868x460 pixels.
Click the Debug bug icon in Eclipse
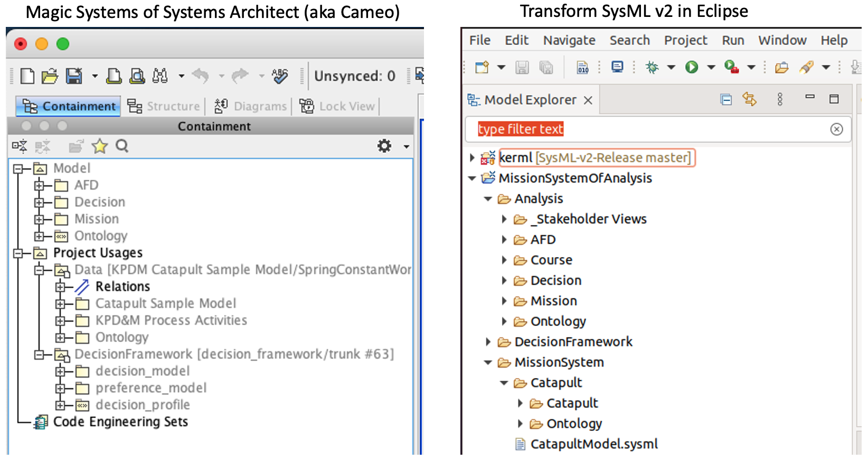(x=653, y=67)
